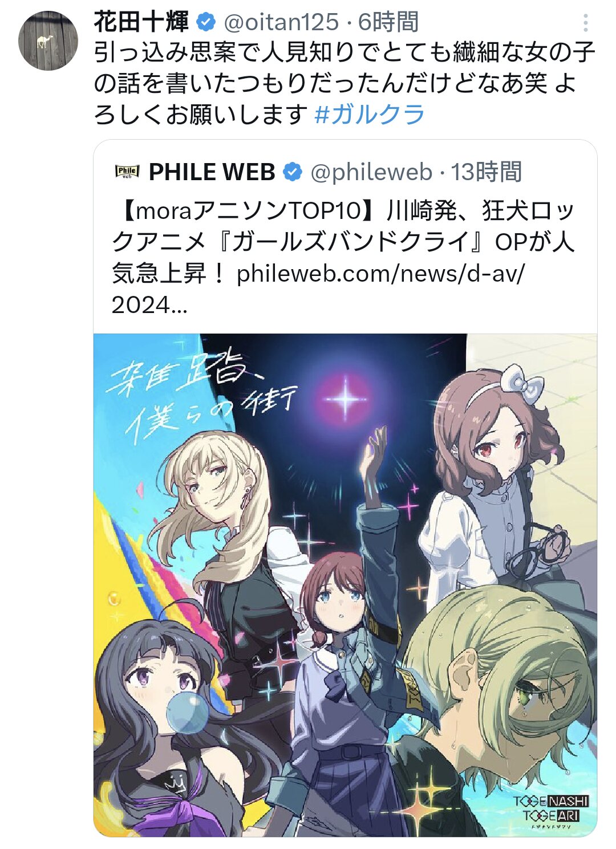Tap the glowing pink star in the artwork

pyautogui.click(x=345, y=397)
